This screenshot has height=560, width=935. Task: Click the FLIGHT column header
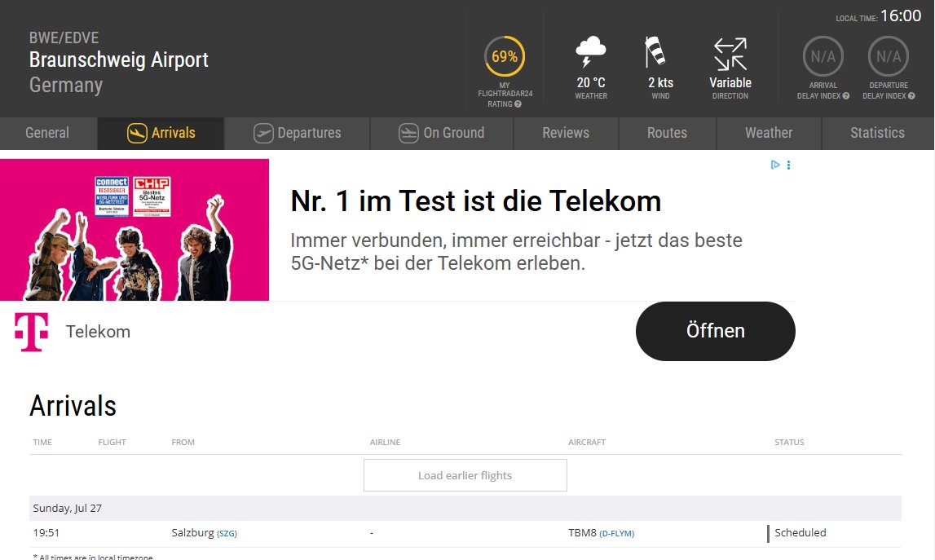click(112, 442)
